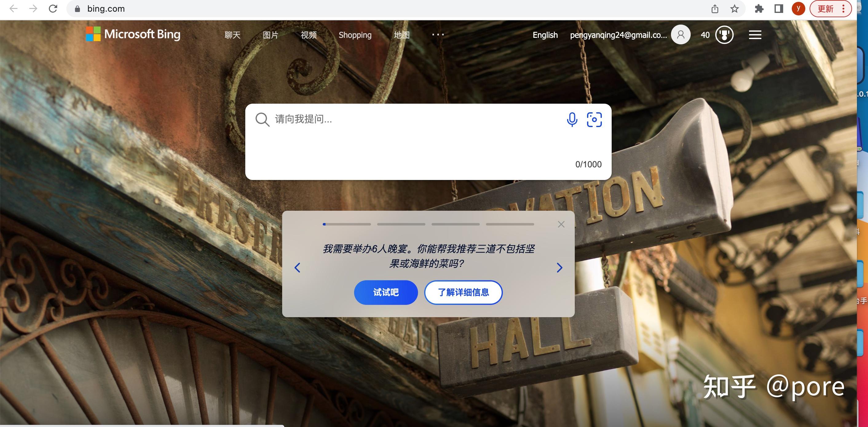Go to the Shopping tab
The width and height of the screenshot is (868, 427).
pyautogui.click(x=355, y=35)
